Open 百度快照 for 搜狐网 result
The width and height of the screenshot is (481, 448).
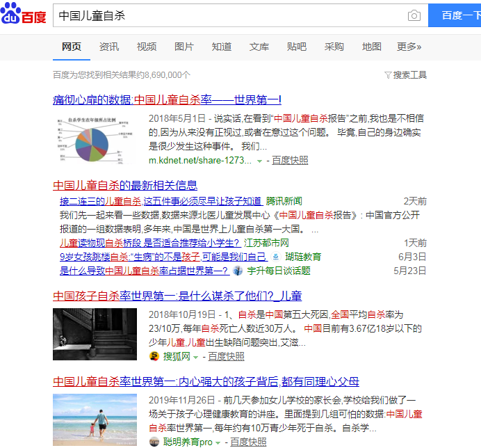226,356
